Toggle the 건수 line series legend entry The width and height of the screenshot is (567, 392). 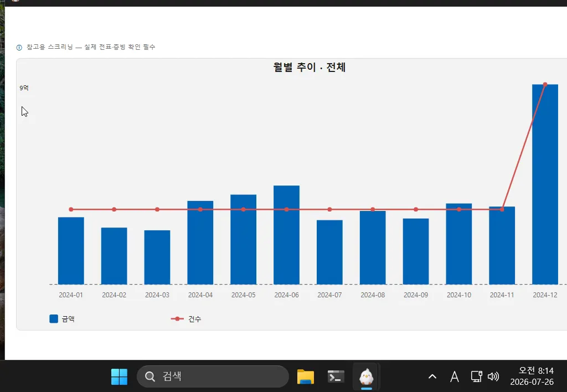[186, 318]
